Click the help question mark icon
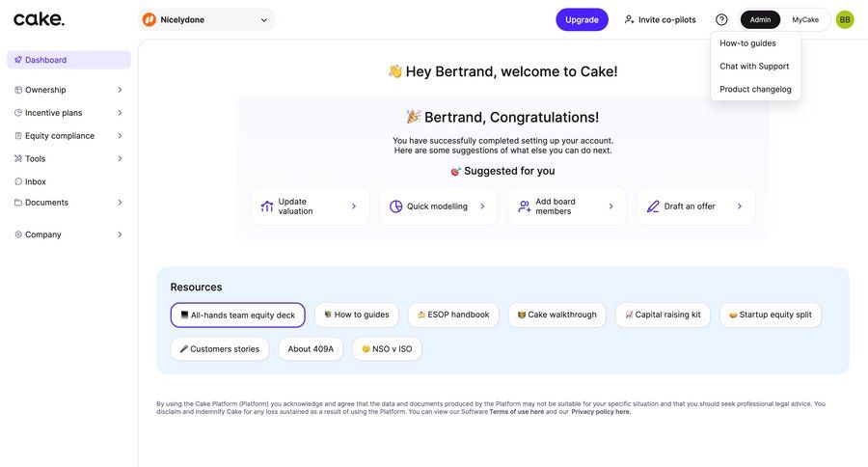This screenshot has width=868, height=467. [x=721, y=19]
